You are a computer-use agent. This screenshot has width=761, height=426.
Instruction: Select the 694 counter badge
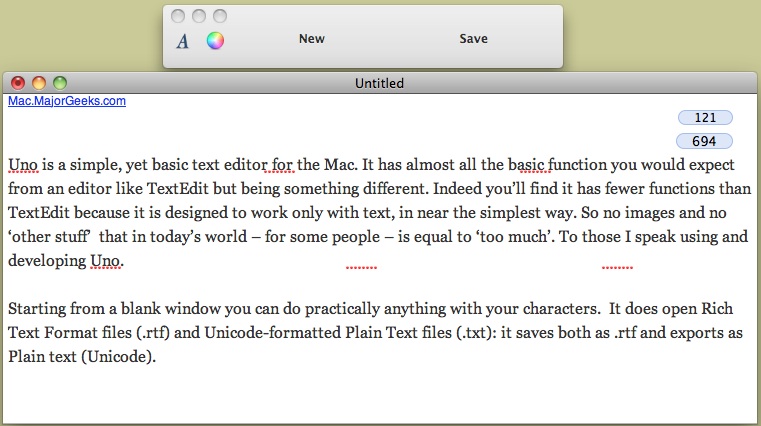(704, 141)
